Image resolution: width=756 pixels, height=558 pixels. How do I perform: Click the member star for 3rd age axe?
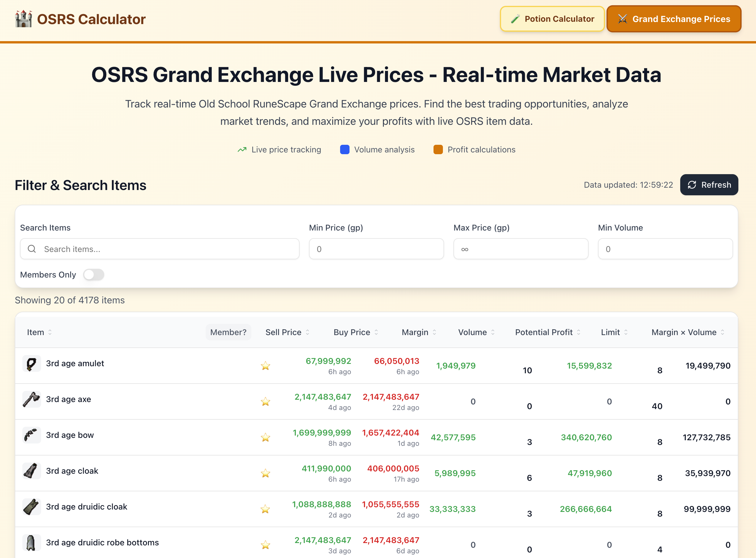266,401
